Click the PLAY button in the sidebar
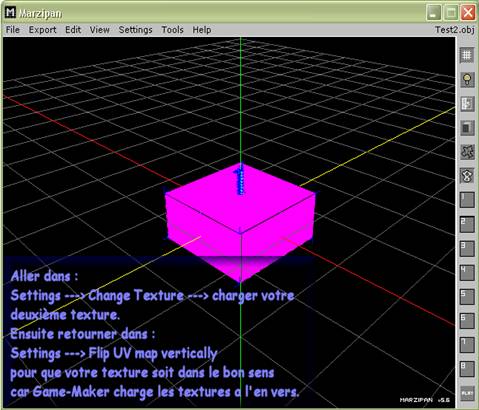The width and height of the screenshot is (479, 410). pos(467,393)
